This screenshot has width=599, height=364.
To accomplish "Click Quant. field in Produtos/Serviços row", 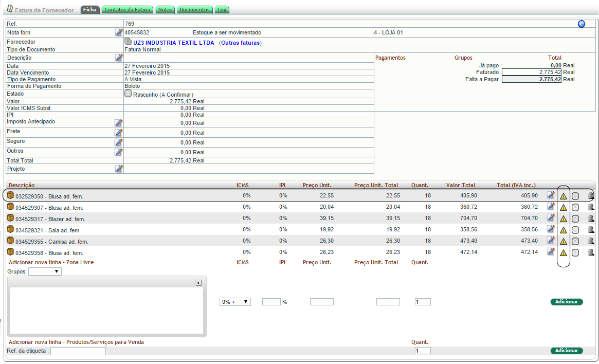I will [423, 351].
